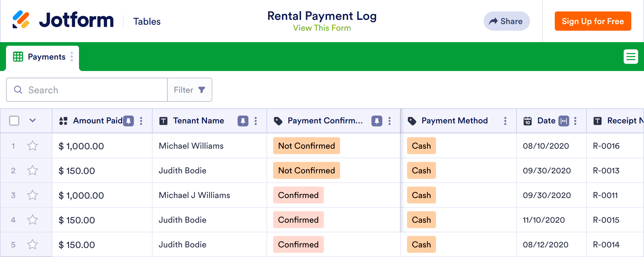
Task: Toggle the select-all rows checkbox
Action: tap(14, 121)
